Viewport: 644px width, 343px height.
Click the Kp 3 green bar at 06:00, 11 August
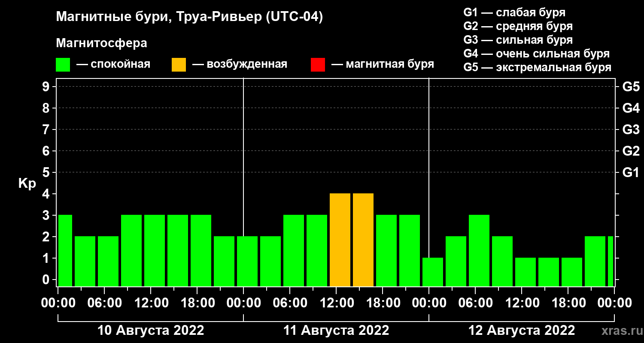pos(294,250)
